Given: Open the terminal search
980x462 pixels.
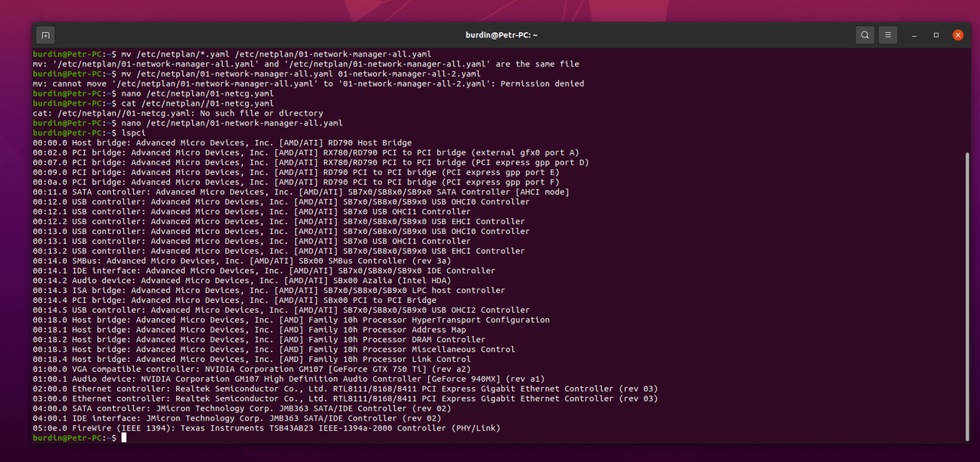Looking at the screenshot, I should tap(864, 35).
